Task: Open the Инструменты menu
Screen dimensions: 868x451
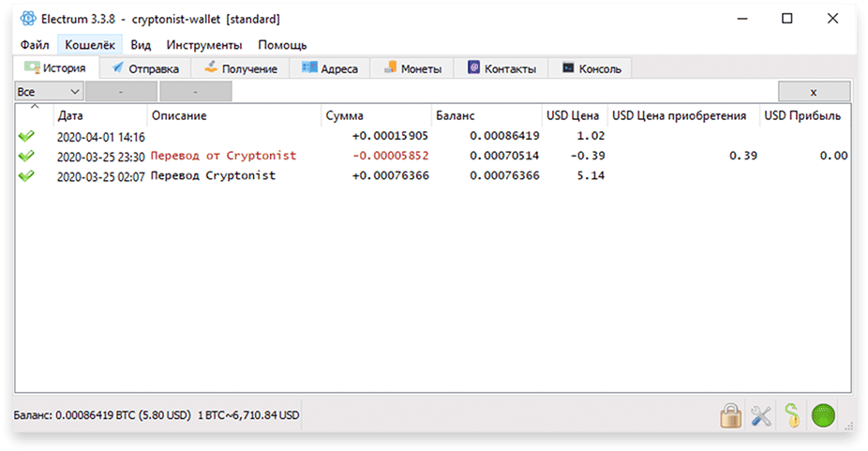Action: (204, 45)
